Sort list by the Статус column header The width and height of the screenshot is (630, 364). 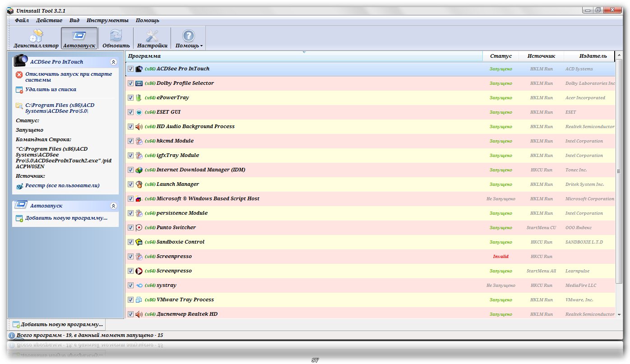tap(500, 56)
